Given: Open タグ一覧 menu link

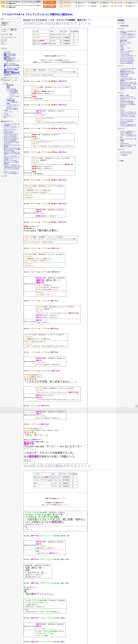Looking at the screenshot, I should (x=6, y=115).
